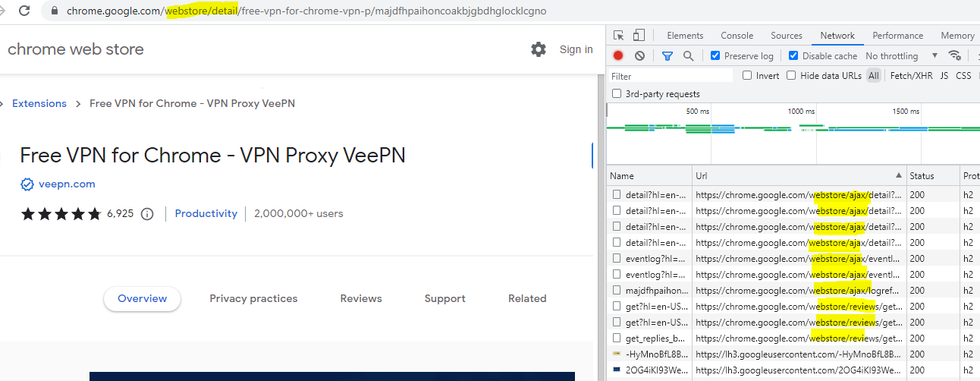Toggle the network filter funnel icon
980x381 pixels.
click(x=667, y=55)
